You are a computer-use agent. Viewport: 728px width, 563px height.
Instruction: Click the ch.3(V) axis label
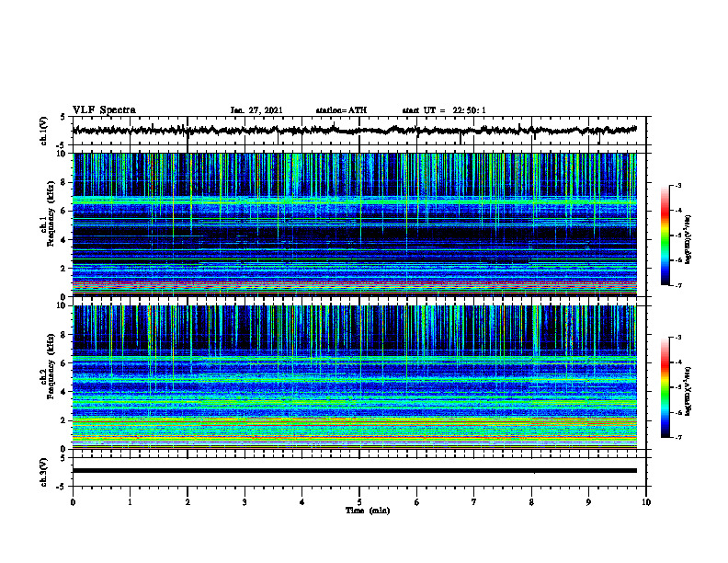pyautogui.click(x=43, y=472)
